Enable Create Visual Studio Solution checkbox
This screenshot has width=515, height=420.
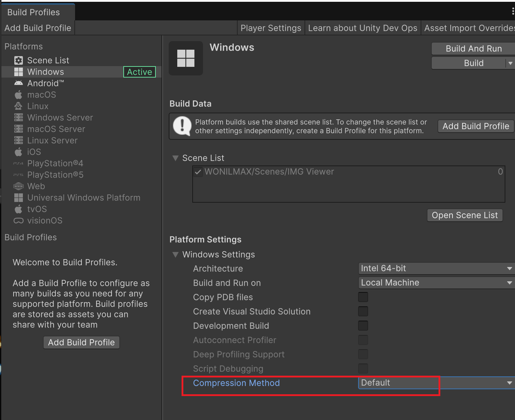(363, 311)
